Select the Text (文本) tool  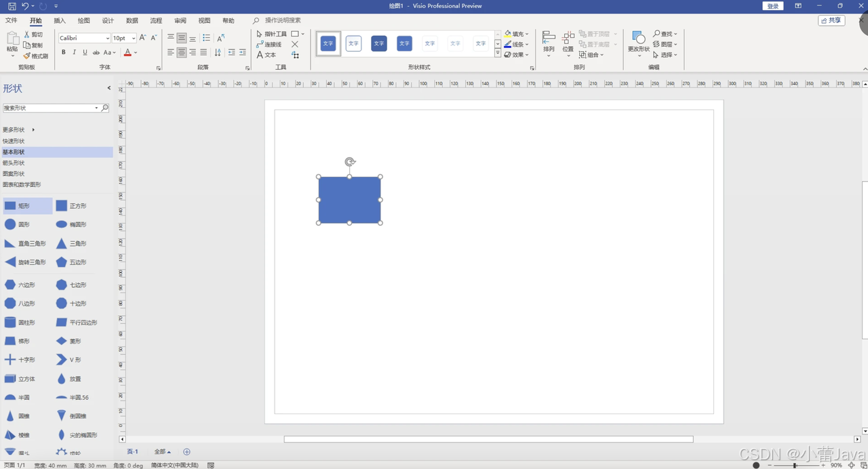267,55
